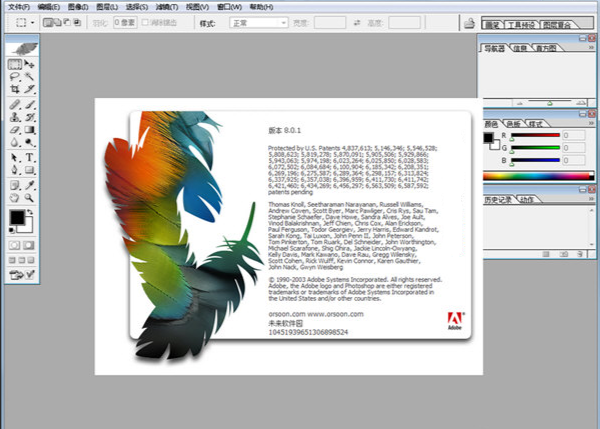Open the 滤镜(T) menu
The height and width of the screenshot is (429, 600).
tap(167, 7)
